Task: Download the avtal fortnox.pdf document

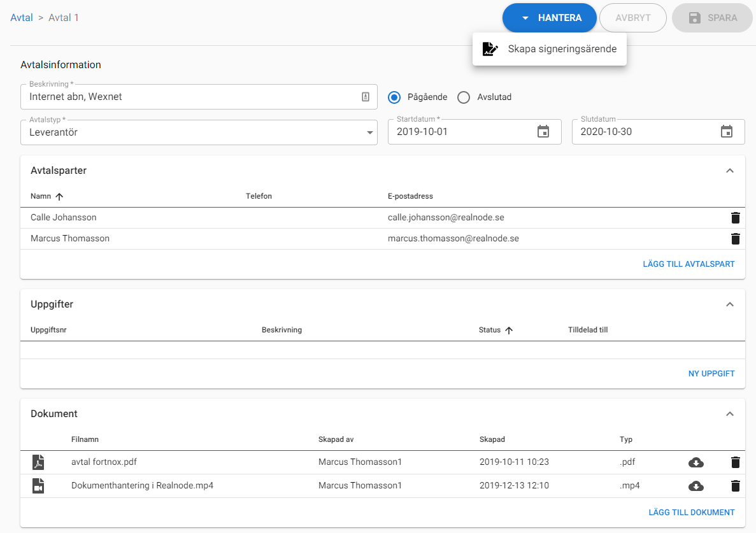Action: [x=696, y=463]
